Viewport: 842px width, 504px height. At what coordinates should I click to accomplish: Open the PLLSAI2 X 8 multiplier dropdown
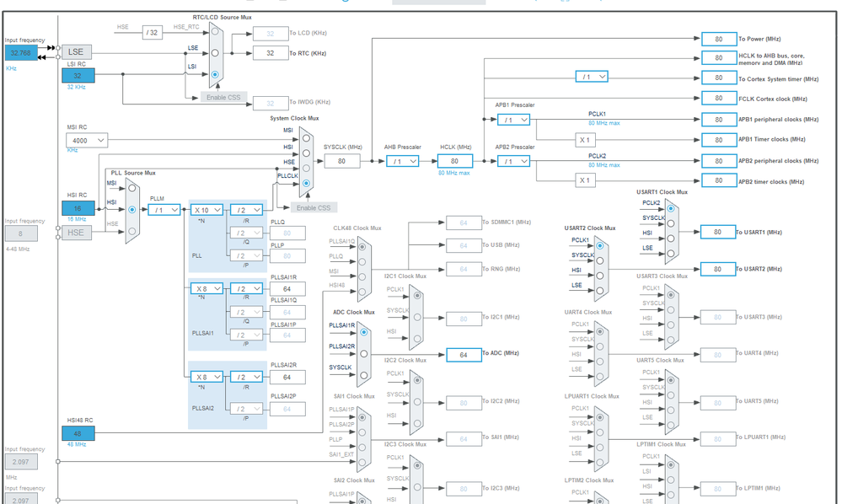tap(206, 377)
